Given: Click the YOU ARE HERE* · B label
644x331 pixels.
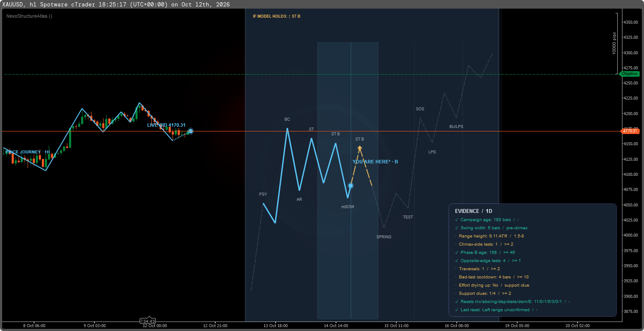Looking at the screenshot, I should (375, 162).
